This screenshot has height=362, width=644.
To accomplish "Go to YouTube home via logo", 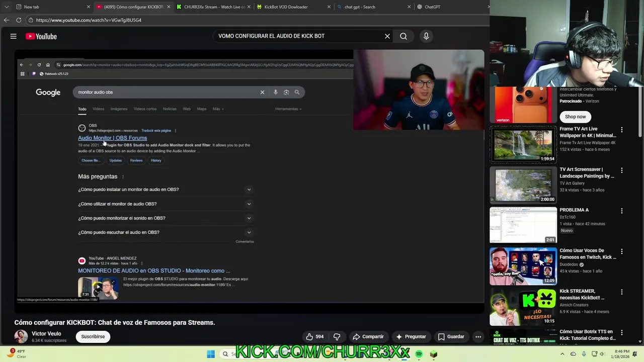I will tap(41, 36).
